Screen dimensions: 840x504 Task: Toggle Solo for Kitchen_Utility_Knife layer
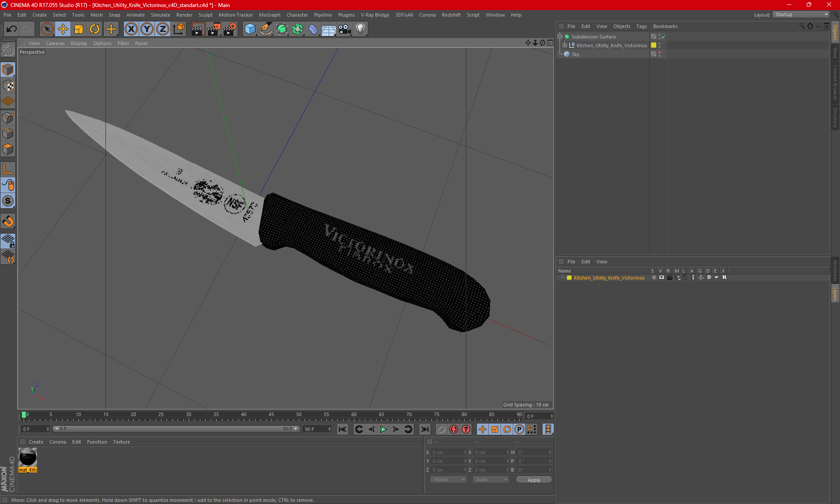tap(654, 277)
